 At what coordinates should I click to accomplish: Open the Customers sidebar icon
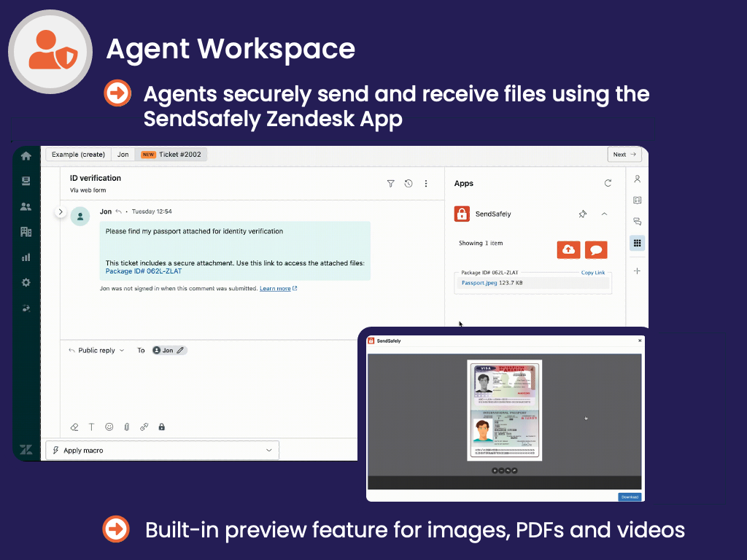coord(26,206)
